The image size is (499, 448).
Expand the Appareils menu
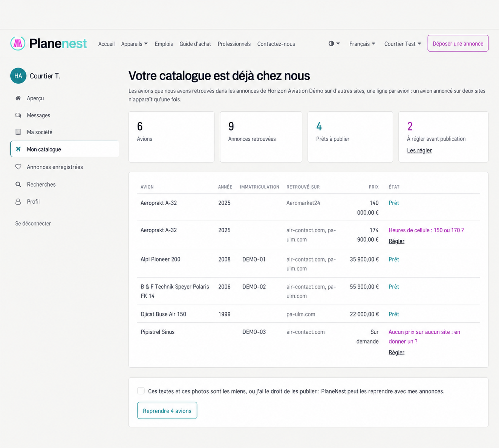pyautogui.click(x=135, y=44)
